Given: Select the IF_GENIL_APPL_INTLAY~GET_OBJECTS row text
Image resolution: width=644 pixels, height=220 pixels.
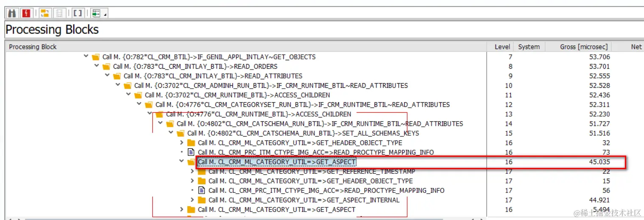Looking at the screenshot, I should point(209,57).
